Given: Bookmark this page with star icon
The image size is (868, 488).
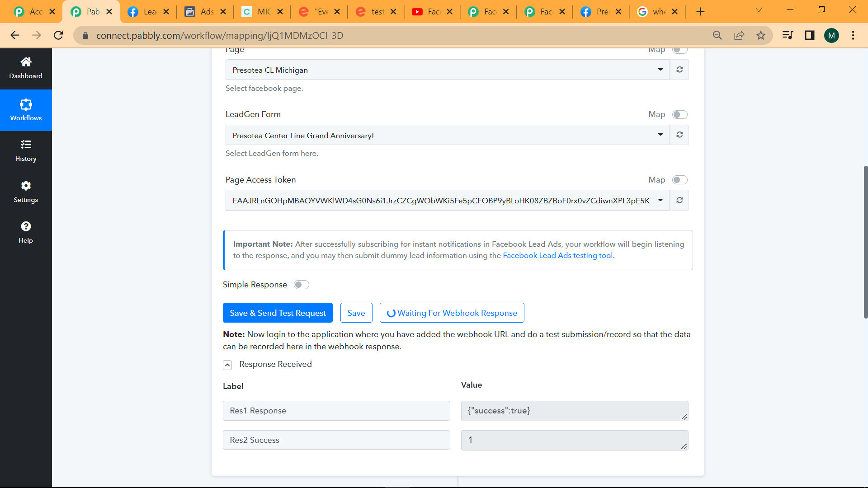Looking at the screenshot, I should pos(761,35).
